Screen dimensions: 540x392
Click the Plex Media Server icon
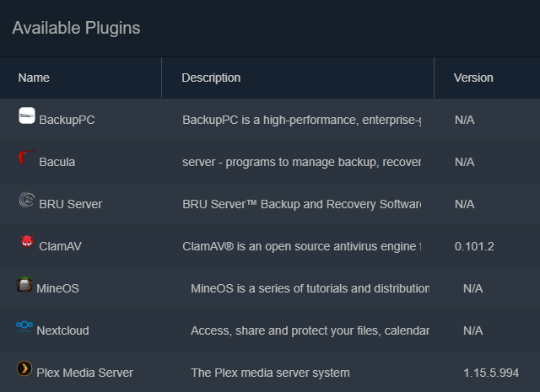[x=24, y=368]
